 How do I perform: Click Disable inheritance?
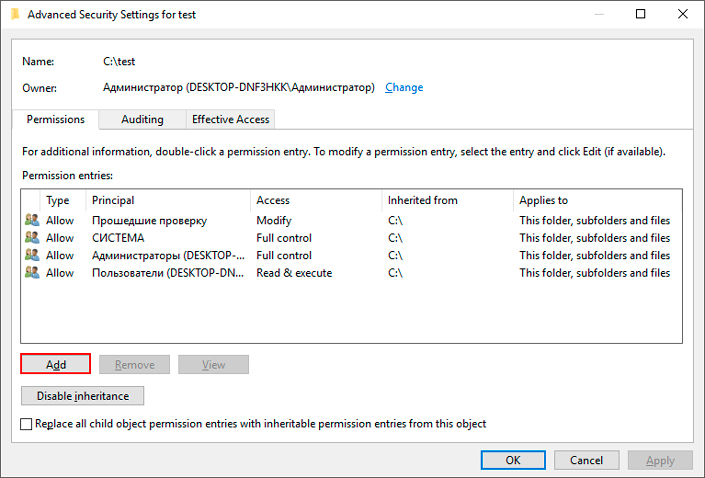[x=83, y=396]
